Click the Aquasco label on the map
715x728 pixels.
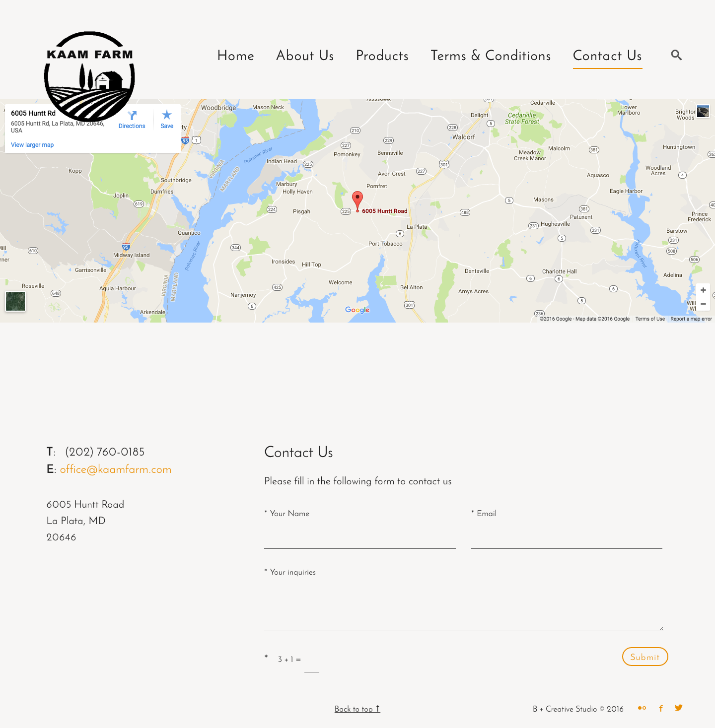coord(598,175)
